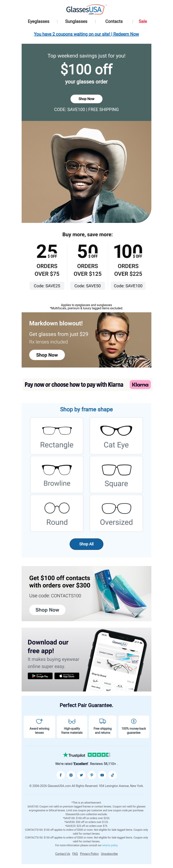Click the Download on the App Store badge
The width and height of the screenshot is (173, 868).
pos(67,676)
